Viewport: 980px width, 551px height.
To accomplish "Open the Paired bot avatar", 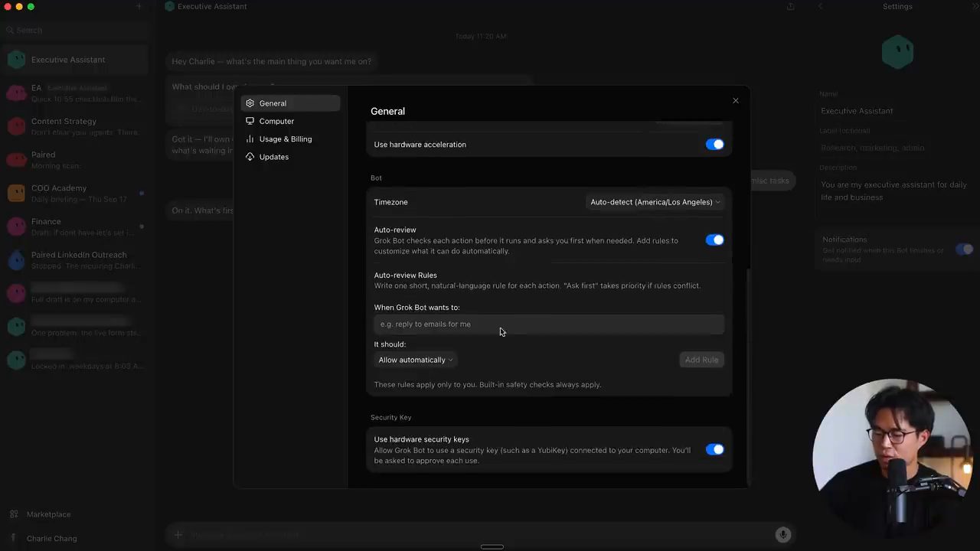I will [16, 160].
